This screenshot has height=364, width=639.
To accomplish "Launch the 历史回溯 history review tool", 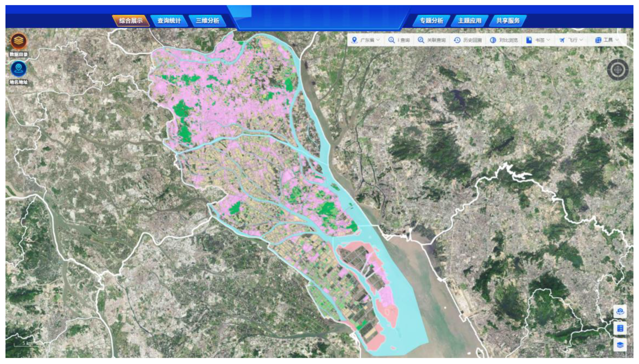I will tap(468, 40).
